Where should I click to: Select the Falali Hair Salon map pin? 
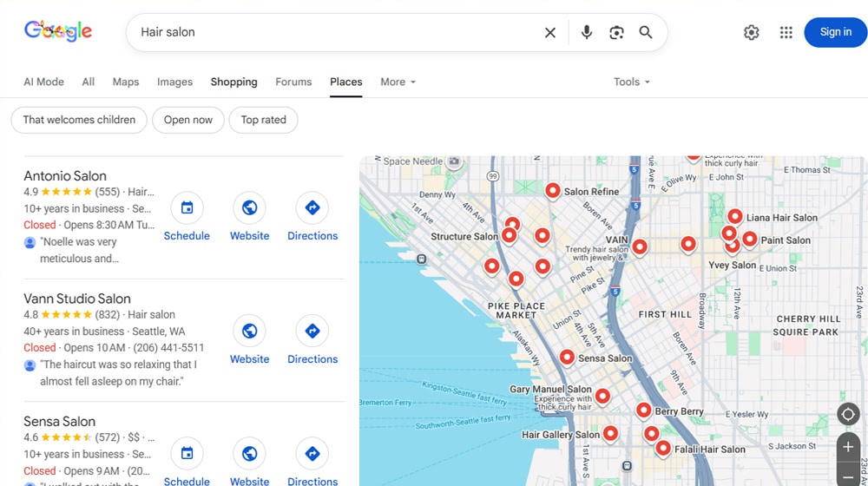[663, 449]
